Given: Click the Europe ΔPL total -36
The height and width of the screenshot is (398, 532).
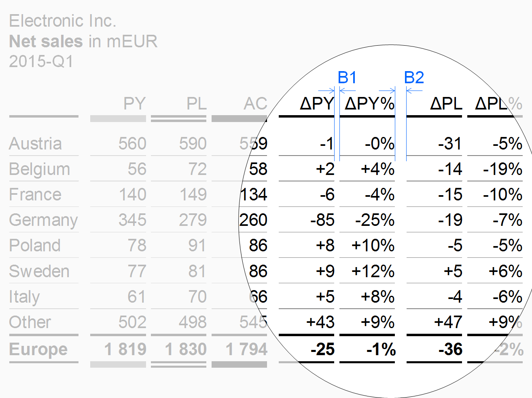Looking at the screenshot, I should pos(450,350).
